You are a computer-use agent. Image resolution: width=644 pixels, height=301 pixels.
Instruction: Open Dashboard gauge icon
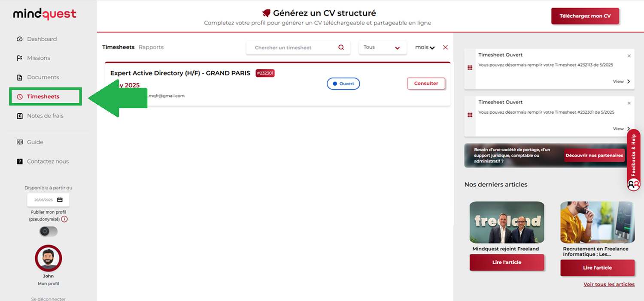pyautogui.click(x=19, y=39)
